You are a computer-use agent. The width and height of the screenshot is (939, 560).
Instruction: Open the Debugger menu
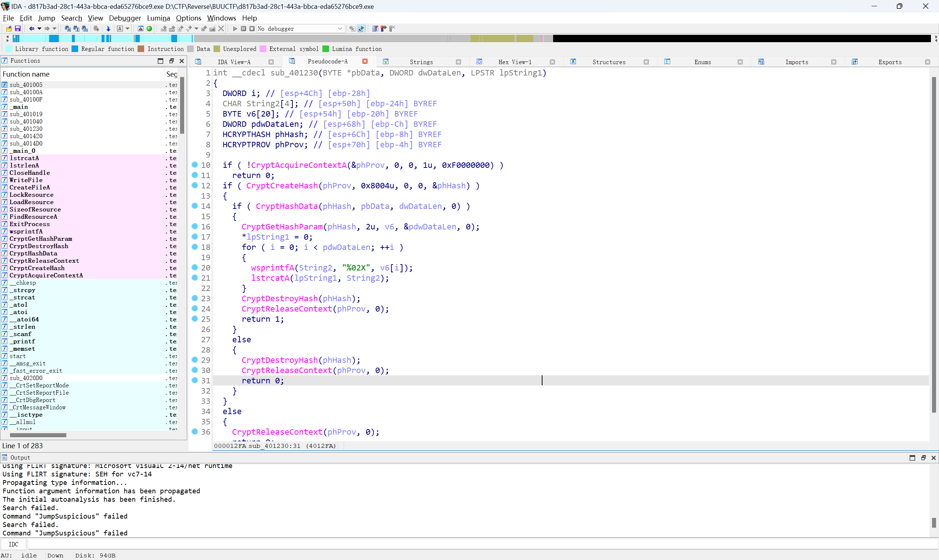tap(125, 18)
